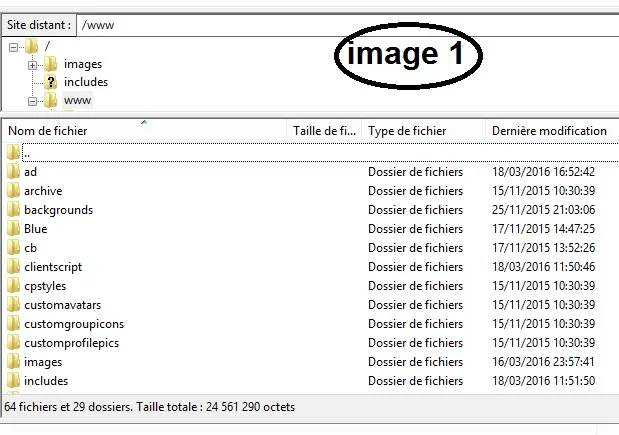Click the backgrounds folder icon
619x435 pixels.
click(x=13, y=210)
